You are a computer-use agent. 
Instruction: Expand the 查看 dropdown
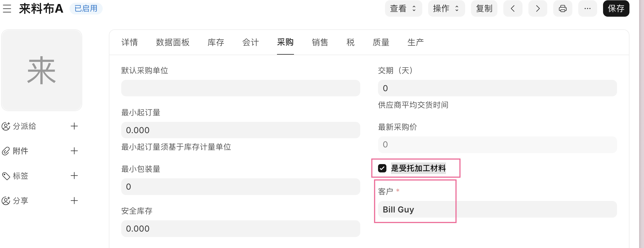(x=403, y=9)
